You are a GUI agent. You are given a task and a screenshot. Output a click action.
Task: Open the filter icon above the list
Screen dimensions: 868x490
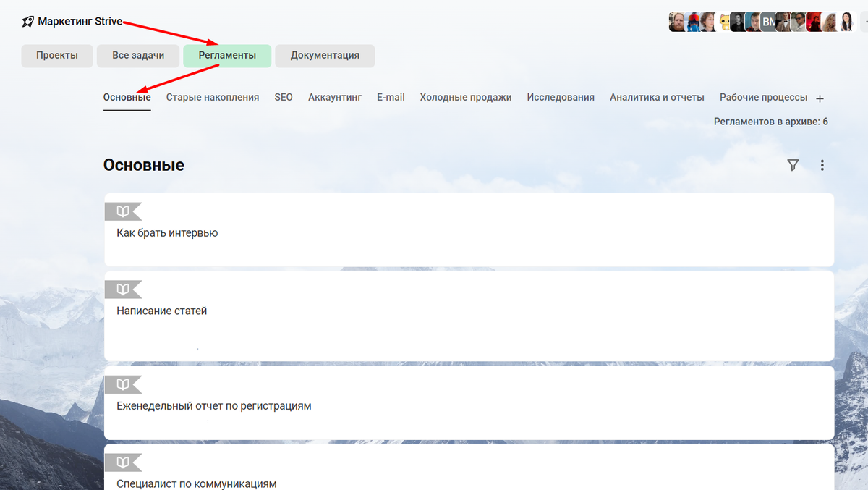pyautogui.click(x=792, y=165)
